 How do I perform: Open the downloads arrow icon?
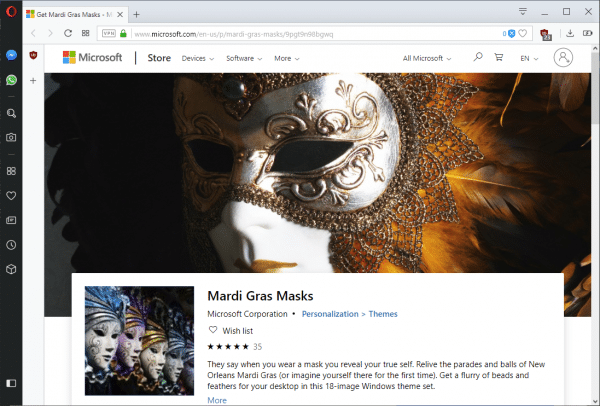570,33
